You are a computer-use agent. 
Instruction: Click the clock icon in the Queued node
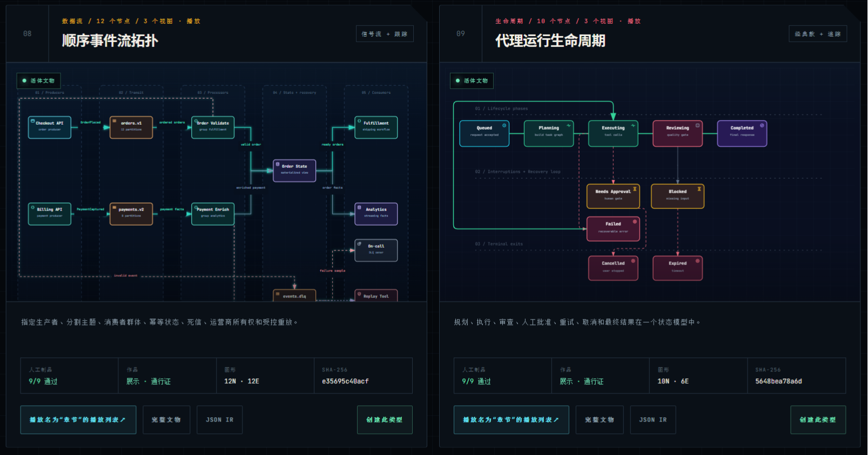tap(504, 125)
